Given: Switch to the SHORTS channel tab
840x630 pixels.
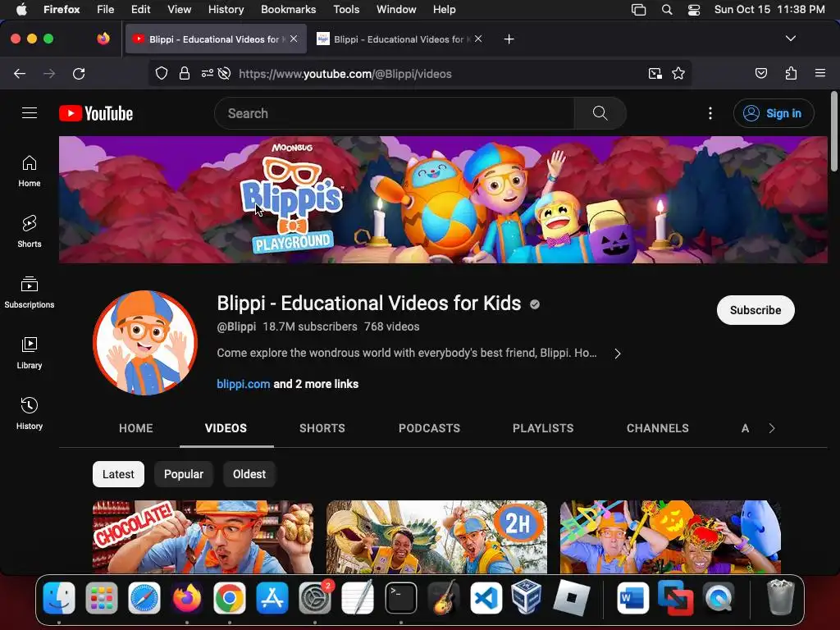Looking at the screenshot, I should [x=322, y=428].
